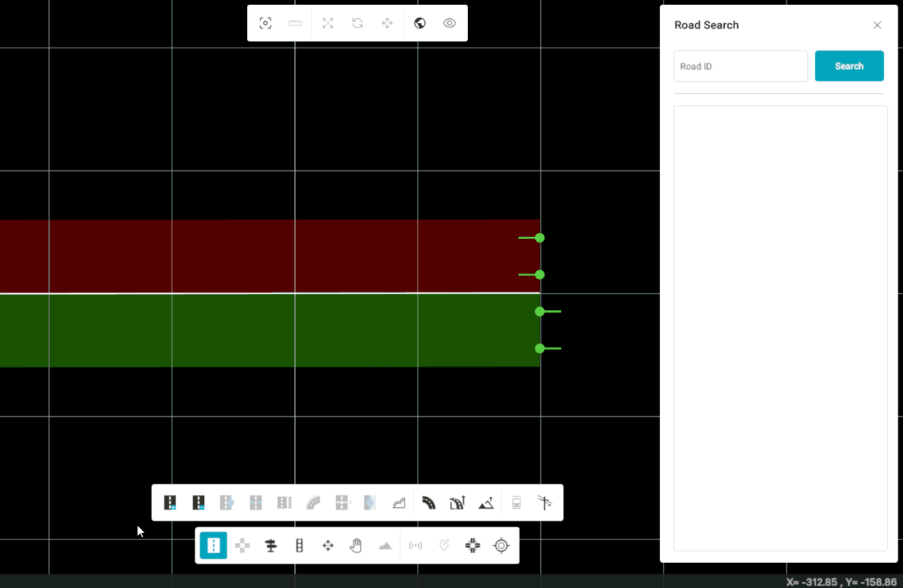Select the elevation profile graph icon
The height and width of the screenshot is (588, 903).
(399, 503)
